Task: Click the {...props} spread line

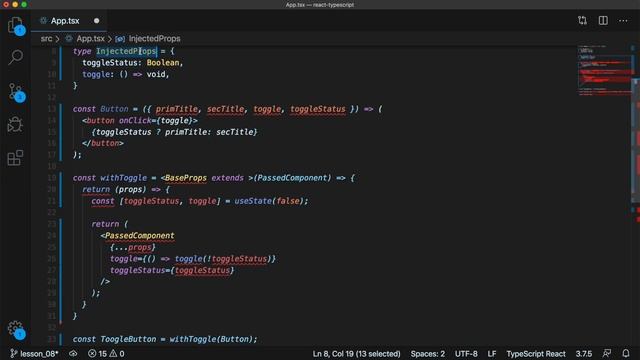Action: point(133,247)
